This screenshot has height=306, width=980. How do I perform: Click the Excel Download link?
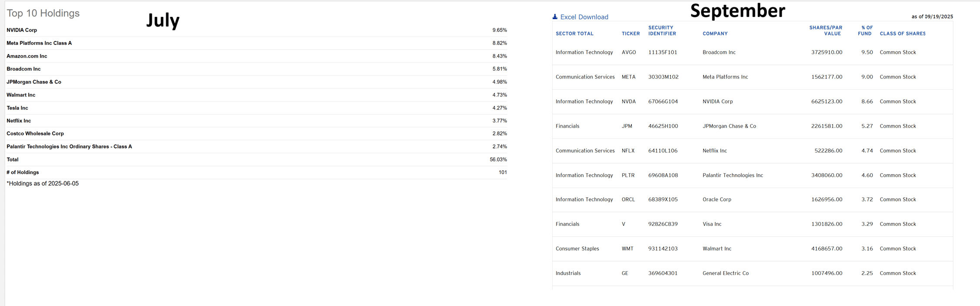(584, 17)
